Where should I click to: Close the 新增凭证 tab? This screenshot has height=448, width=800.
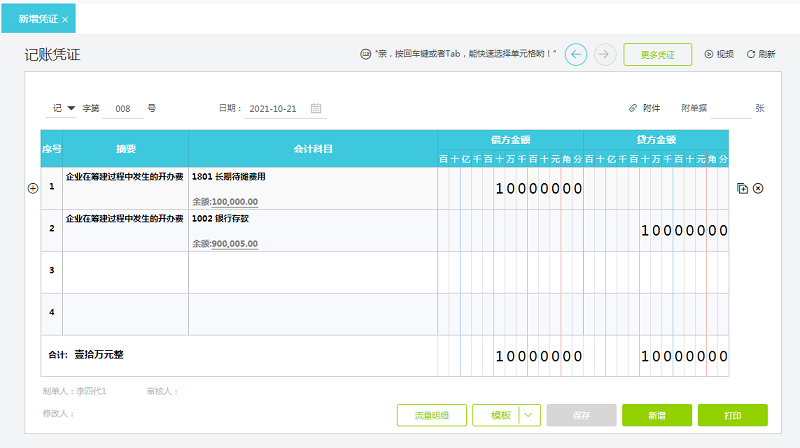(66, 19)
